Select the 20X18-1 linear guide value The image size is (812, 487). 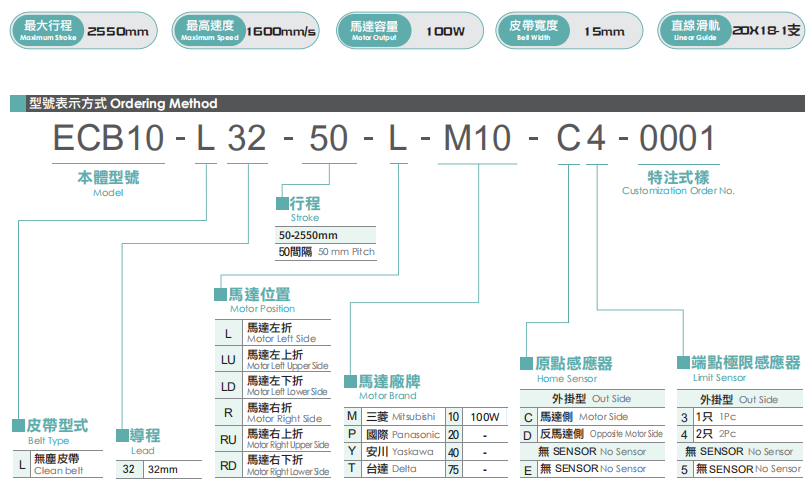tap(766, 31)
